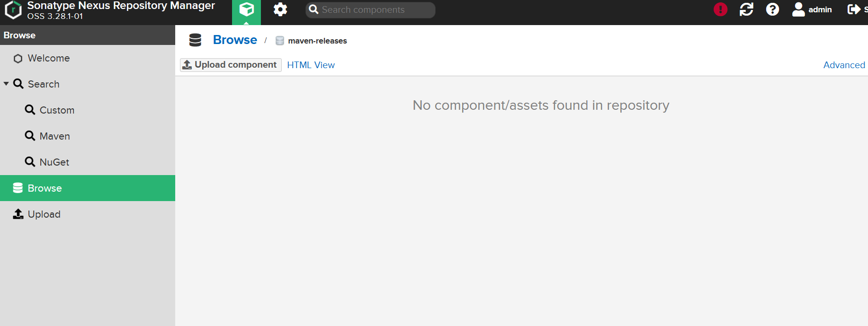Open the Administration gear icon

click(280, 10)
